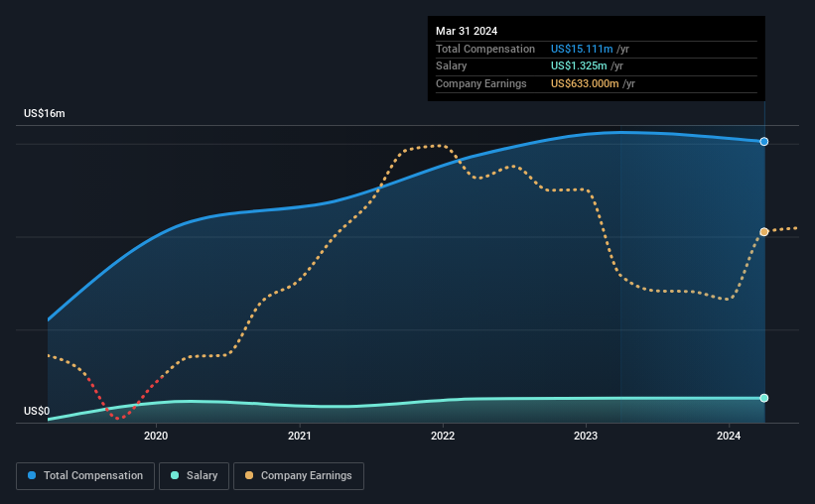Click the US$633.000m earnings value
815x504 pixels.
585,83
